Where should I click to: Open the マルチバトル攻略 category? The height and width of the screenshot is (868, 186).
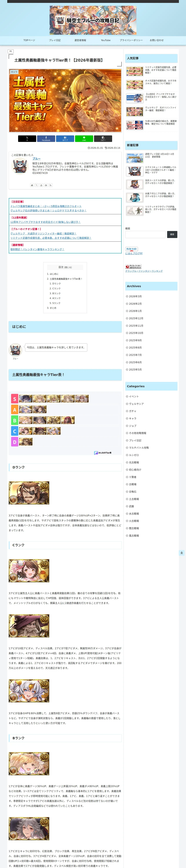pos(139,448)
